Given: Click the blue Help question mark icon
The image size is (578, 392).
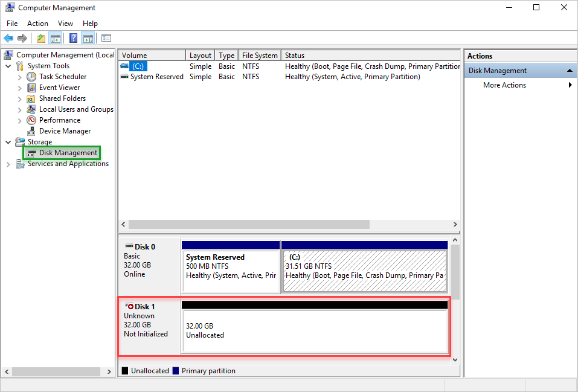Looking at the screenshot, I should [x=73, y=39].
